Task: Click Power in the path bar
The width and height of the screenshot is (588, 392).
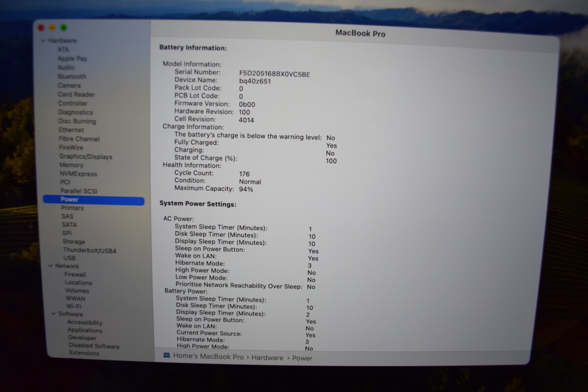Action: [302, 358]
